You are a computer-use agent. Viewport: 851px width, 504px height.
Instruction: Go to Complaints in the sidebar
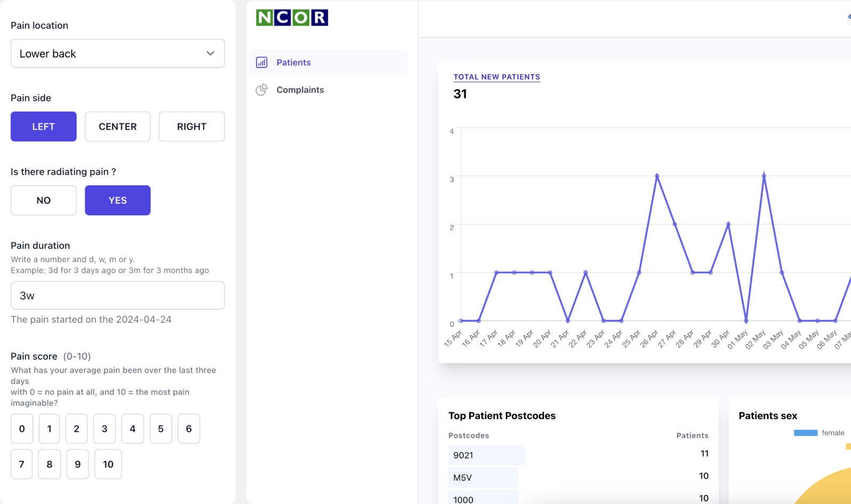300,90
